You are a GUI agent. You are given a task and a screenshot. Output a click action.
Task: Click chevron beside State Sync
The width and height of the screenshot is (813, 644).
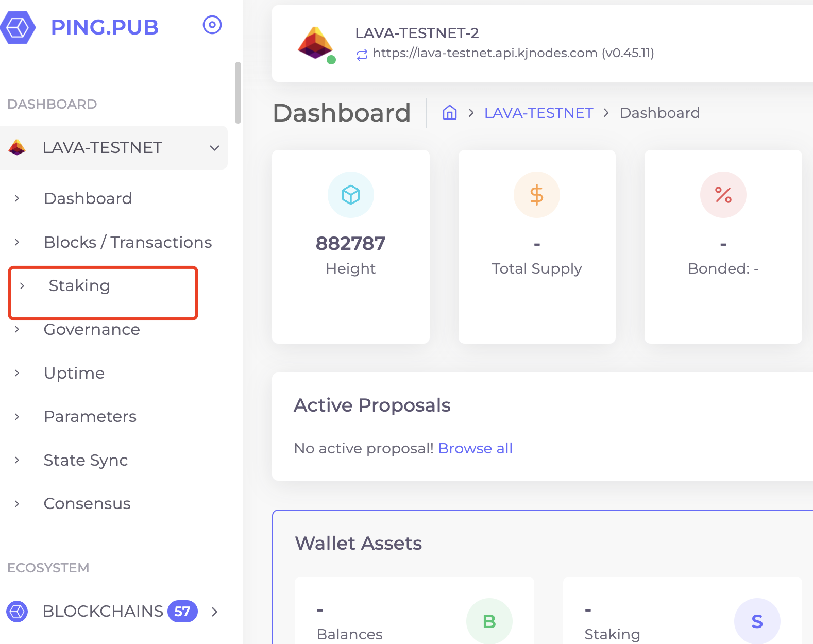tap(17, 460)
